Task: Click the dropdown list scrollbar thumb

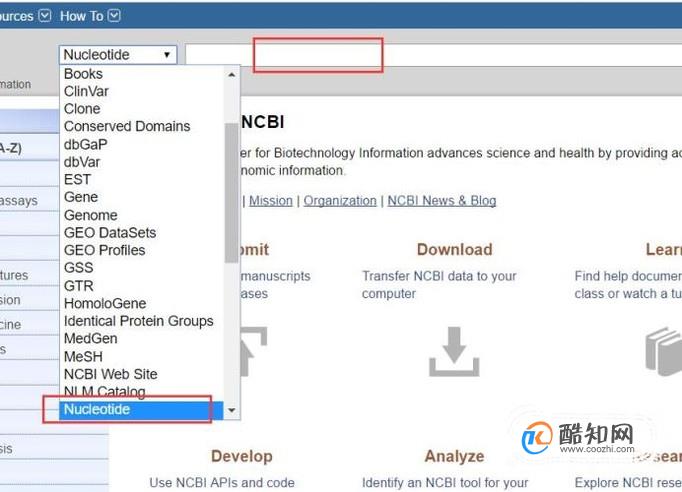Action: [232, 193]
